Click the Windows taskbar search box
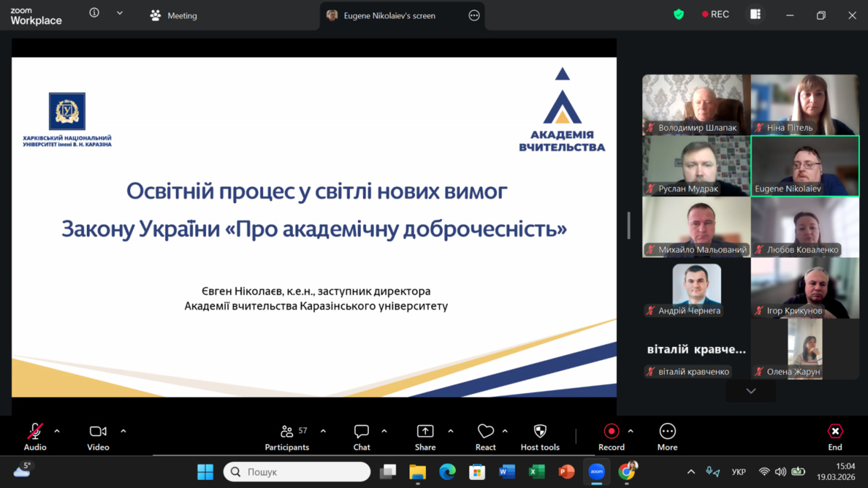Screen dimensions: 868x488 tap(297, 472)
